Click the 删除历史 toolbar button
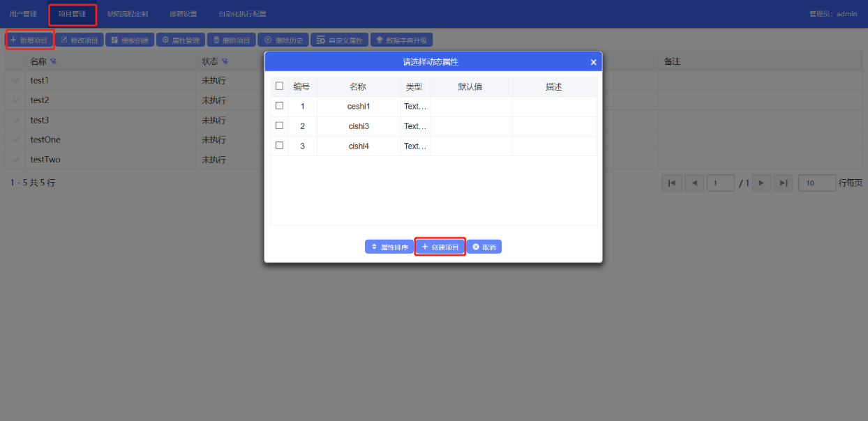The height and width of the screenshot is (421, 868). point(283,40)
